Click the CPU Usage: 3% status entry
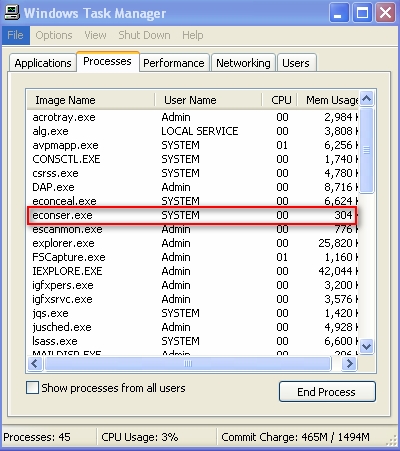 140,437
